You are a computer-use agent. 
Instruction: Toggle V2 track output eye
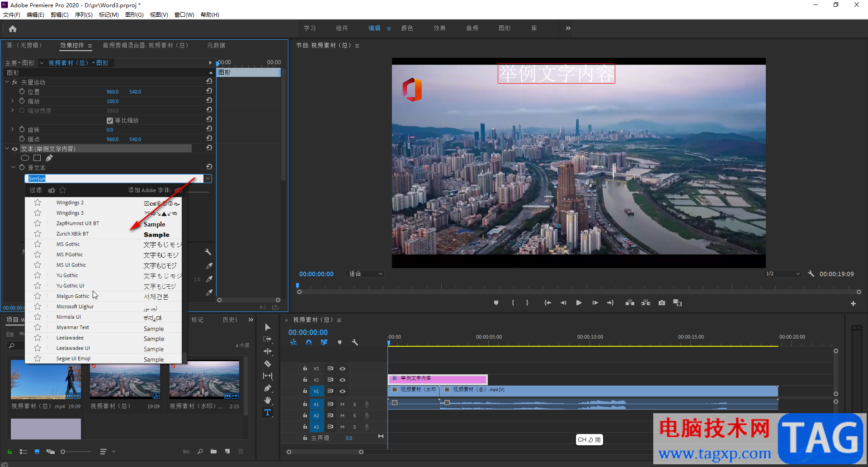[x=342, y=380]
